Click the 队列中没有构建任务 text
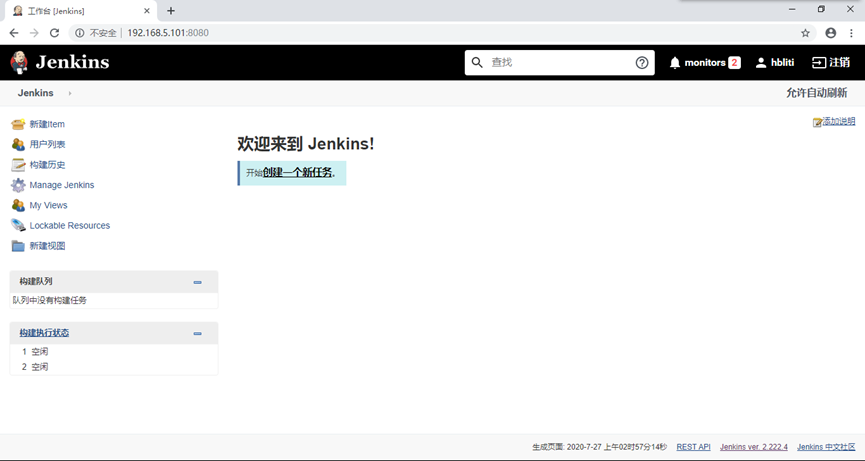 50,301
